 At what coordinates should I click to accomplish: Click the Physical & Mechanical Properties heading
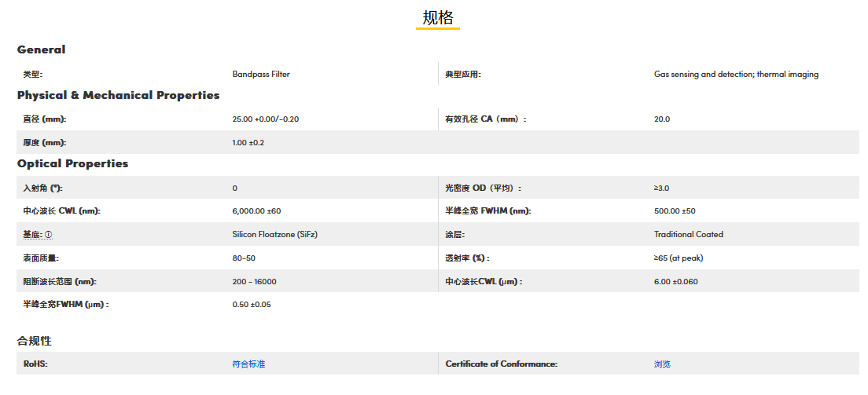click(118, 95)
